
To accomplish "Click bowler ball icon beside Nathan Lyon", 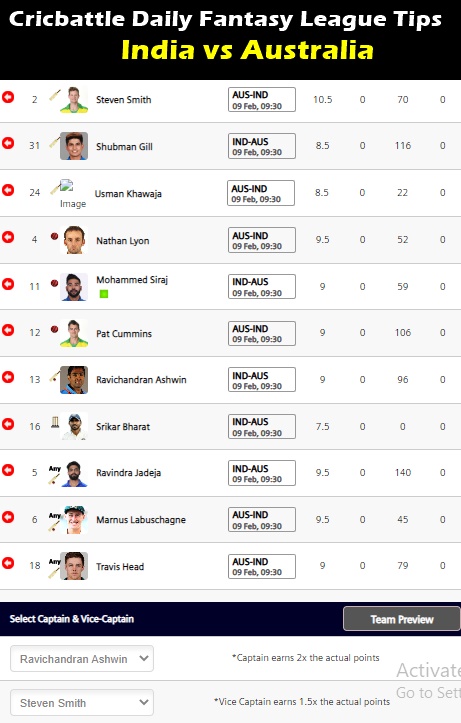I will coord(54,236).
